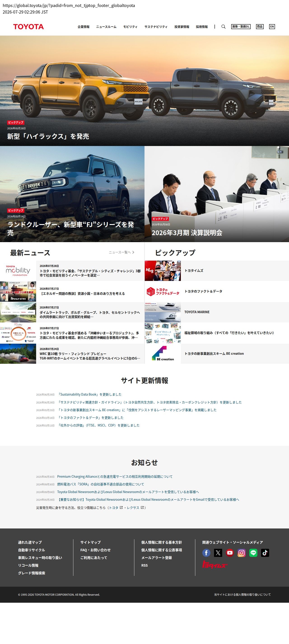Open the 福祉領域の取り組み pickup item
The image size is (289, 644).
click(217, 333)
